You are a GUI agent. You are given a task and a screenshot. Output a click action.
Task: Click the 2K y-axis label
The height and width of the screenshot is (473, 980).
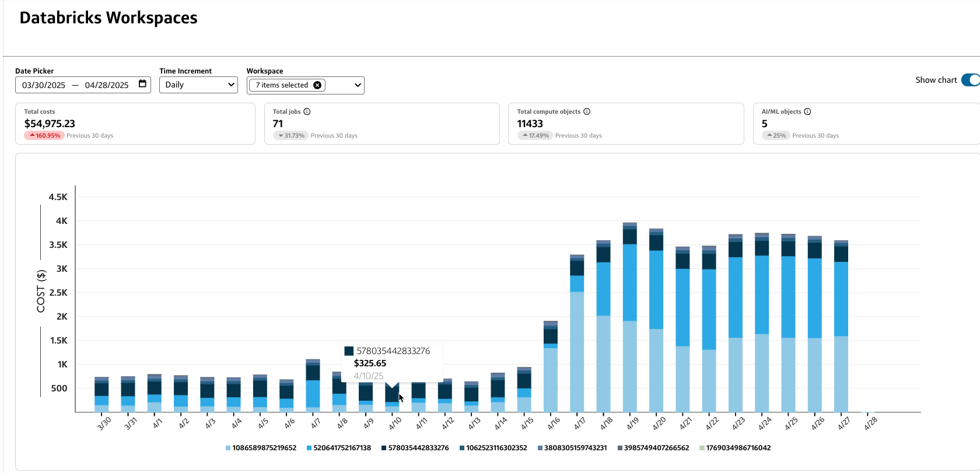coord(62,317)
